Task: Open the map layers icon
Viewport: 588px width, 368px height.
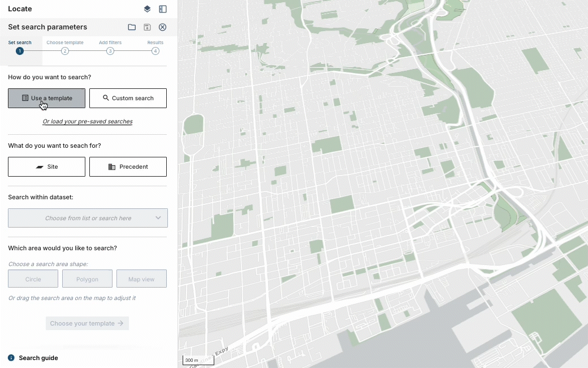Action: [147, 9]
